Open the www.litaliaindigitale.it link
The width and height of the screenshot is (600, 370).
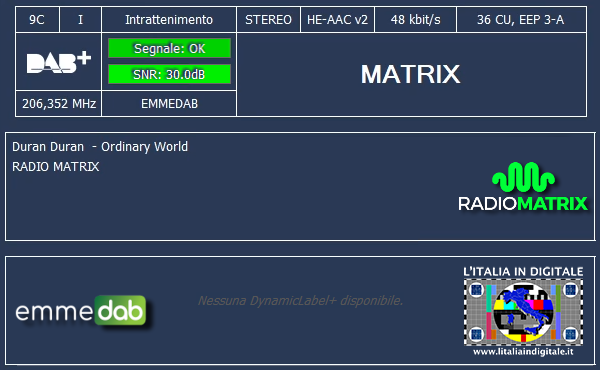click(x=523, y=352)
